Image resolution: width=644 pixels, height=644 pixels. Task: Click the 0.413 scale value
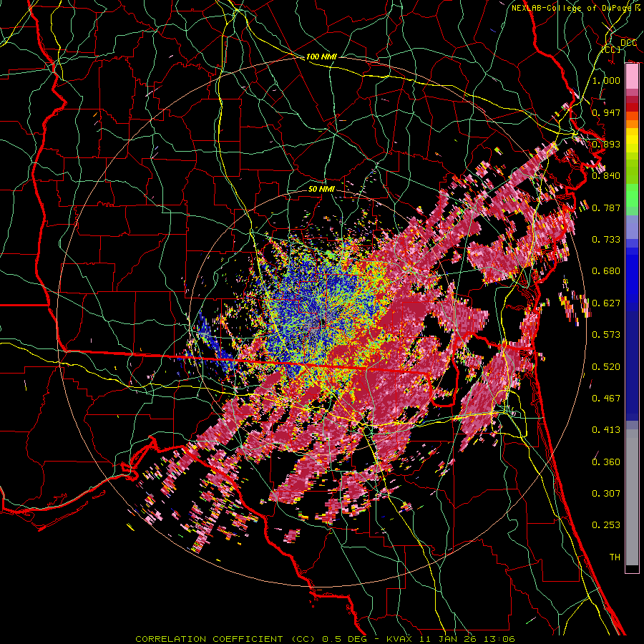click(x=606, y=430)
